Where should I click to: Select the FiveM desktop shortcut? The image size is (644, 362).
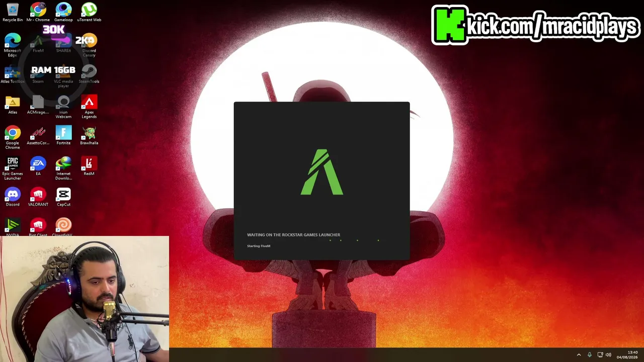tap(38, 44)
